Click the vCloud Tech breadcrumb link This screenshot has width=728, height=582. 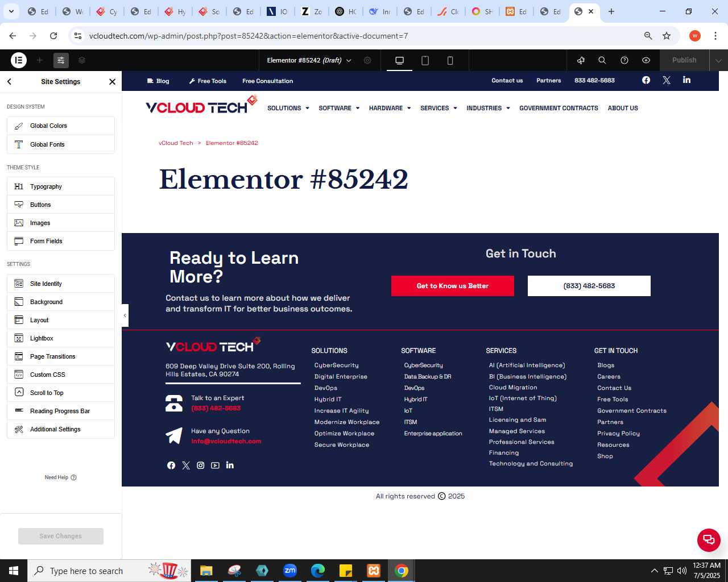pyautogui.click(x=176, y=143)
